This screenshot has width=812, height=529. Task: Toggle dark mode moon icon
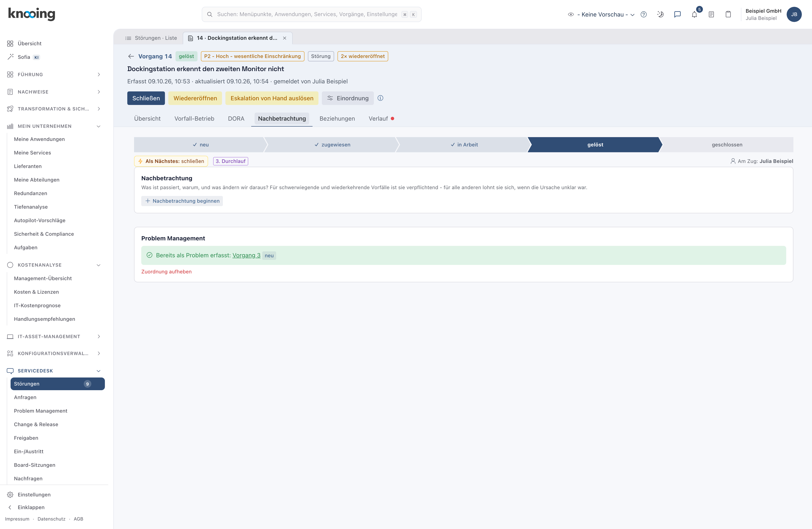[660, 14]
